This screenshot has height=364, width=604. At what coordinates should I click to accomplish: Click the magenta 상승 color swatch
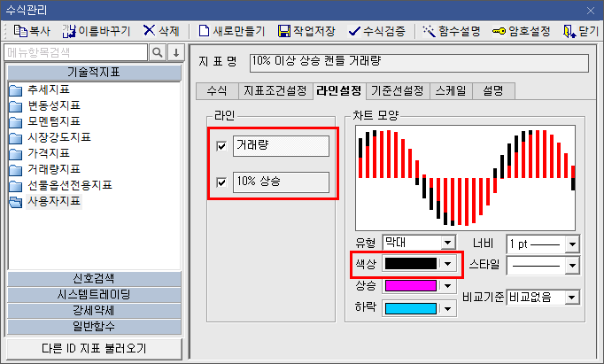pos(411,286)
